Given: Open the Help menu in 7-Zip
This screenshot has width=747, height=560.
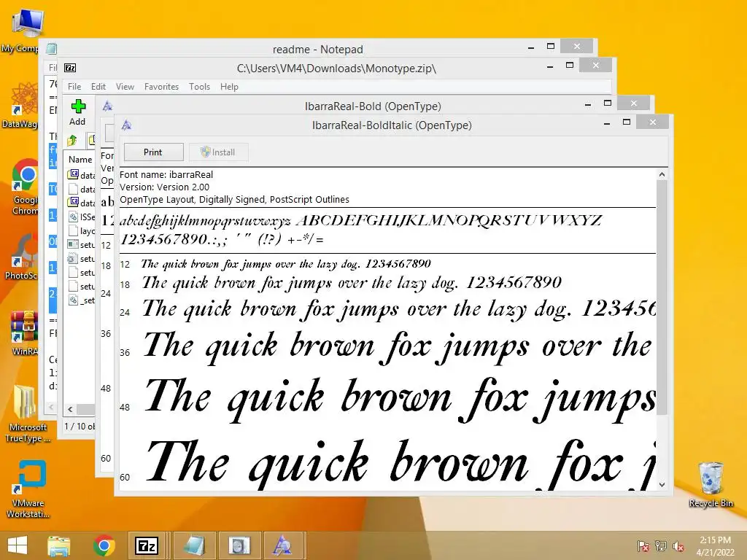Looking at the screenshot, I should tap(229, 87).
